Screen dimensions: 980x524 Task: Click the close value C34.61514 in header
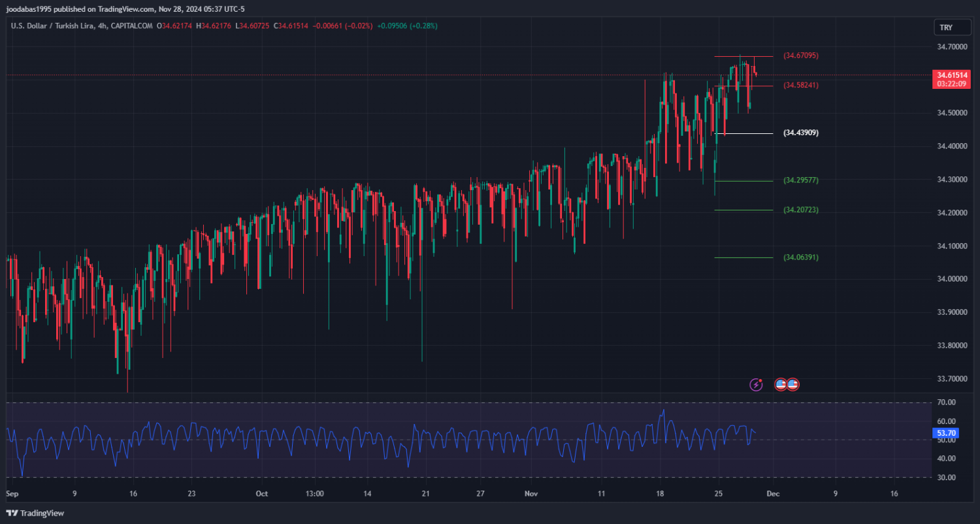click(291, 26)
